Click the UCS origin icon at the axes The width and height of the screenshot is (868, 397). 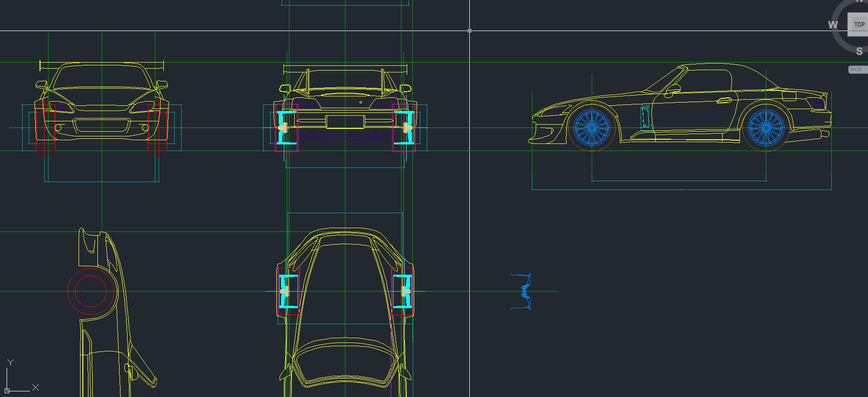click(x=7, y=390)
